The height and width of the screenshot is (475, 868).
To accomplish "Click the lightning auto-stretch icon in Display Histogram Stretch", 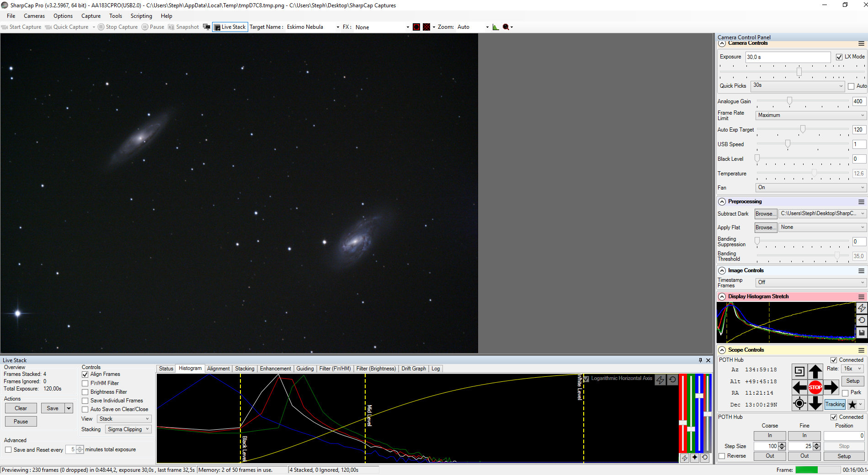I will point(861,308).
